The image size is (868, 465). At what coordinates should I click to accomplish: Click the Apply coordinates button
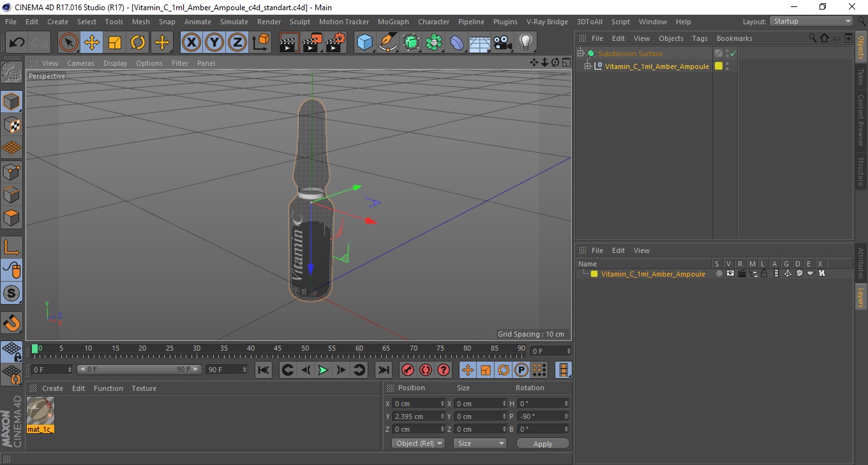pos(542,443)
